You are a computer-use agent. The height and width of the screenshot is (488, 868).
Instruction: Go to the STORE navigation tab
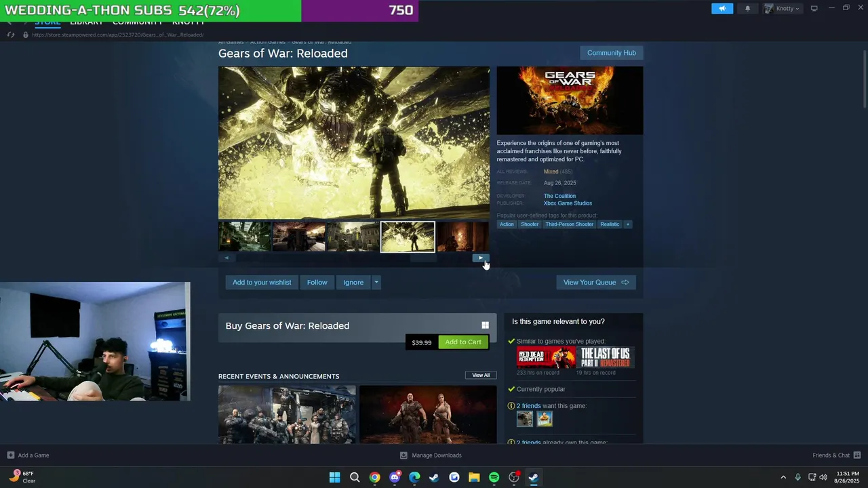(47, 22)
